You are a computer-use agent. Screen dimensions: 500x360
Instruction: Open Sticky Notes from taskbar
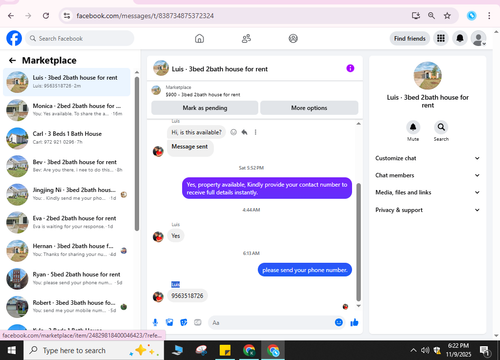[x=225, y=350]
